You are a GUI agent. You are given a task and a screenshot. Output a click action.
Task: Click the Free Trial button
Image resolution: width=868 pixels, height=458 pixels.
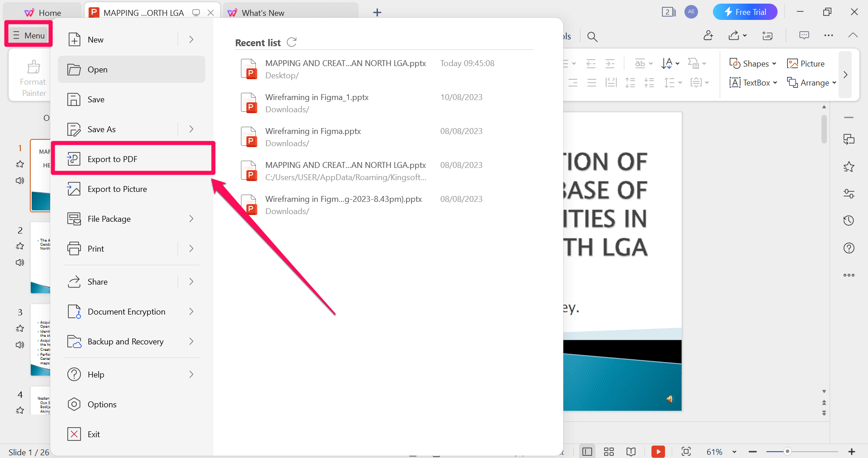coord(745,12)
